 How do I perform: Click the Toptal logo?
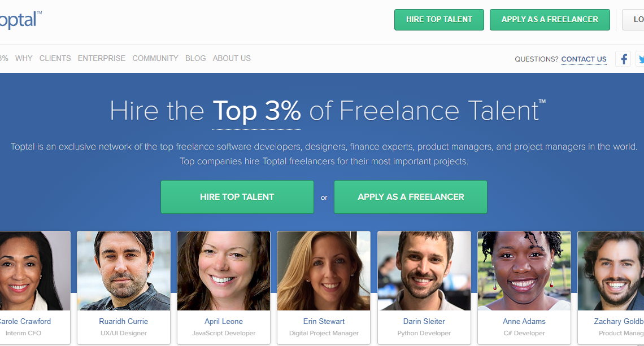pos(20,20)
